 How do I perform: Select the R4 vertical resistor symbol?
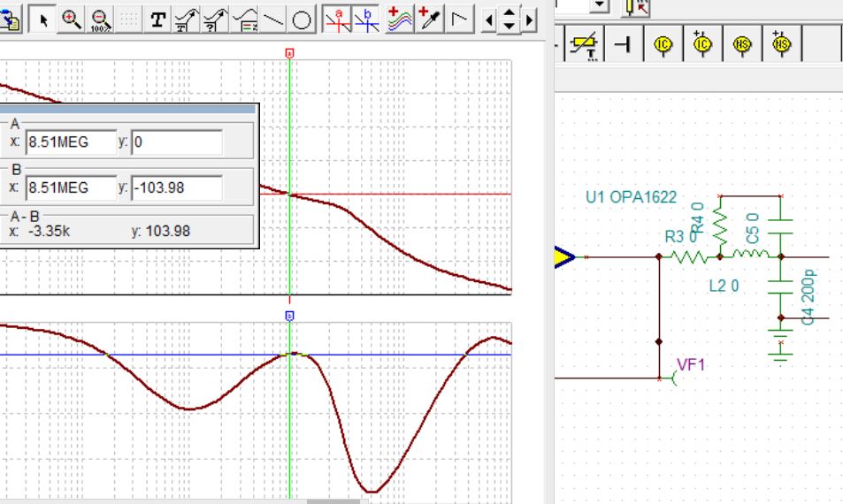tap(720, 226)
